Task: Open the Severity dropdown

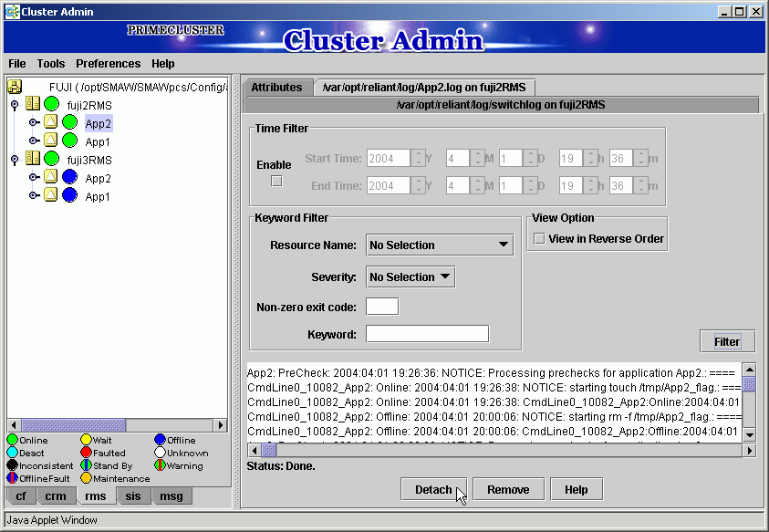Action: 410,276
